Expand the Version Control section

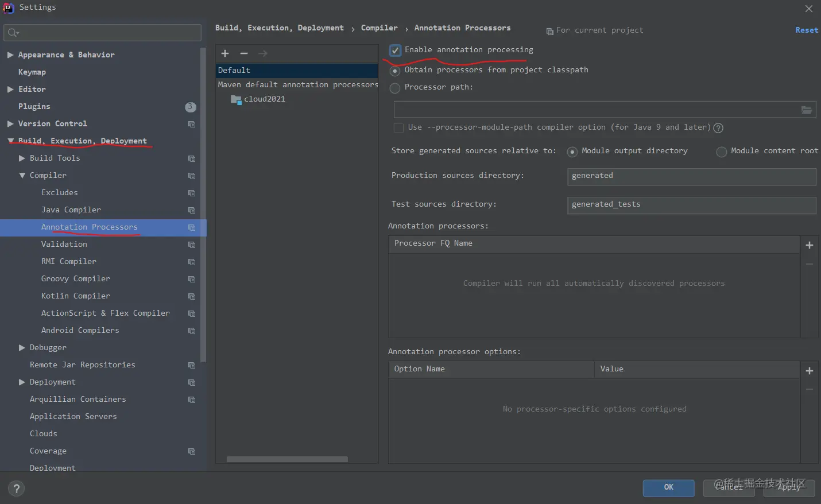(10, 123)
